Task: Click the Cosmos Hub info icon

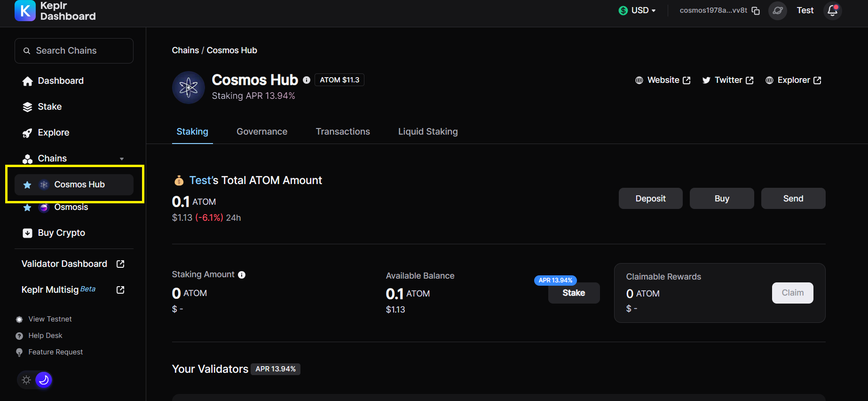Action: pos(307,80)
